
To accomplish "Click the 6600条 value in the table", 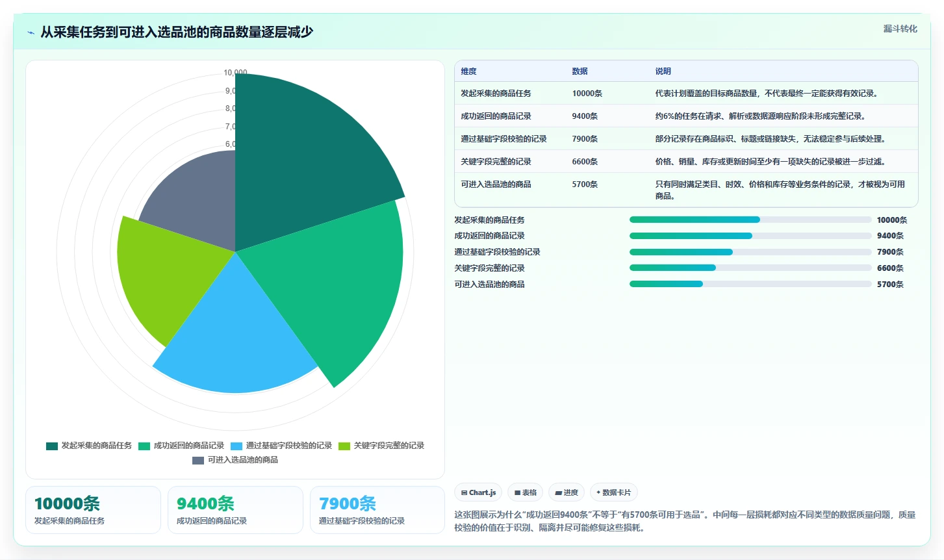I will 585,162.
